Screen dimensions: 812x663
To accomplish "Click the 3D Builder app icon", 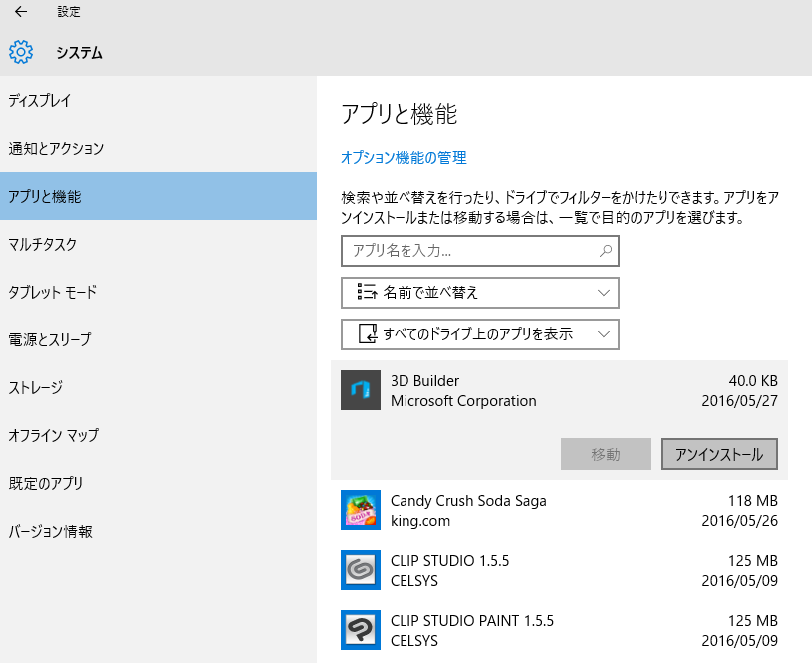I will 360,390.
